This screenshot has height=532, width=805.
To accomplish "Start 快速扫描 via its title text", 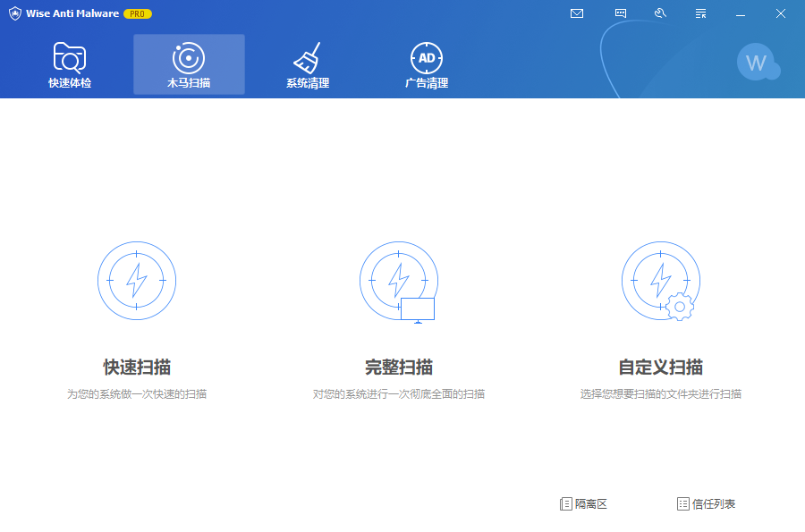I will pos(137,367).
